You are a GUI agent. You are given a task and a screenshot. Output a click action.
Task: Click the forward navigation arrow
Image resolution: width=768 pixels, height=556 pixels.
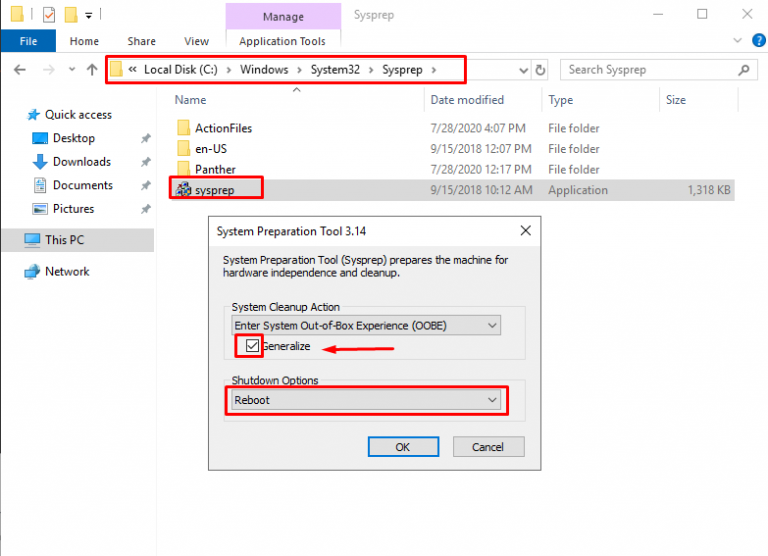coord(48,70)
